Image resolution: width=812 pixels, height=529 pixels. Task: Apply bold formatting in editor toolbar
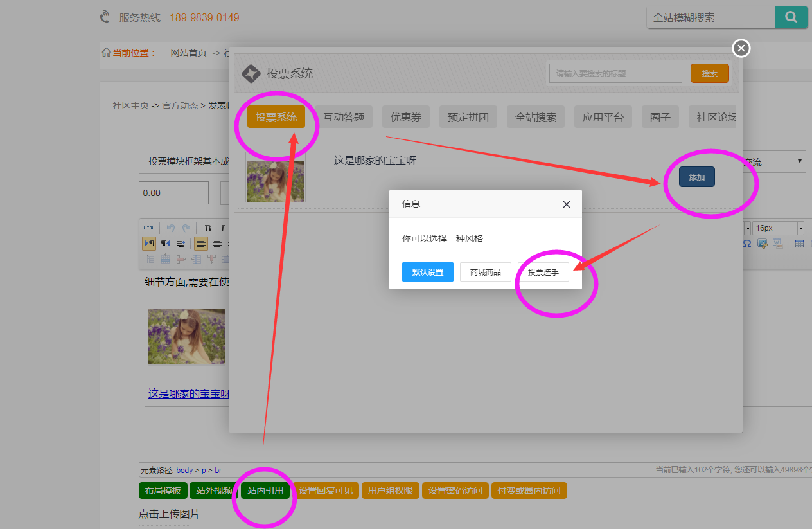coord(207,228)
